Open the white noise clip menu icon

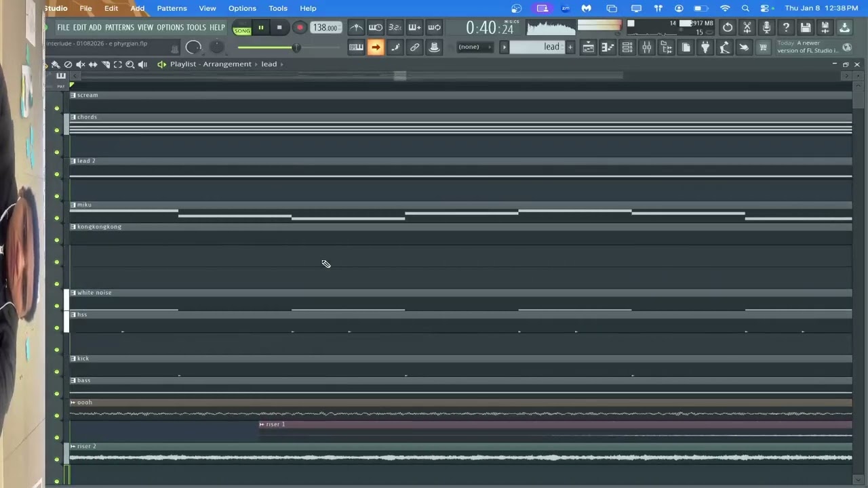(x=73, y=293)
